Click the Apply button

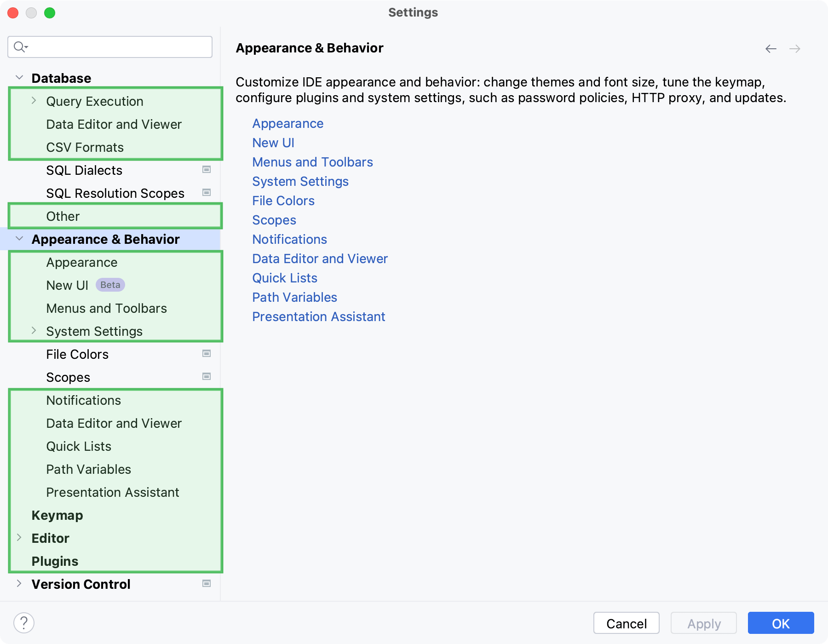[704, 623]
